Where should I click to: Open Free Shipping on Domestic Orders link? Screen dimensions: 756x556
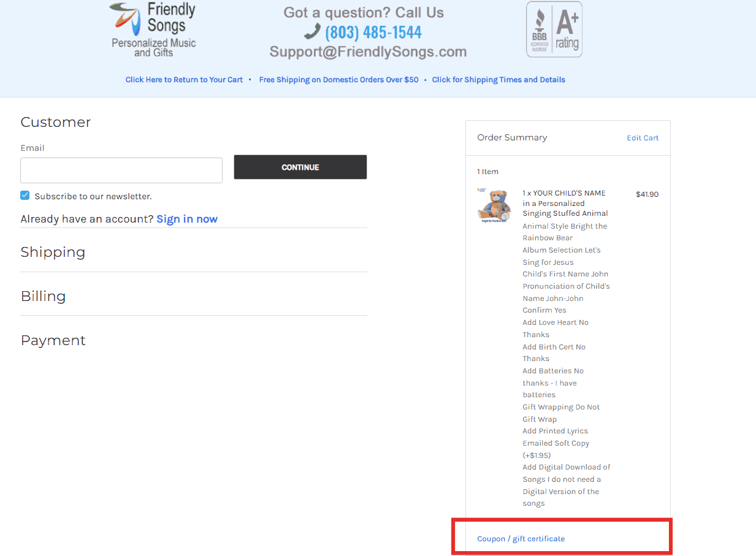[338, 80]
